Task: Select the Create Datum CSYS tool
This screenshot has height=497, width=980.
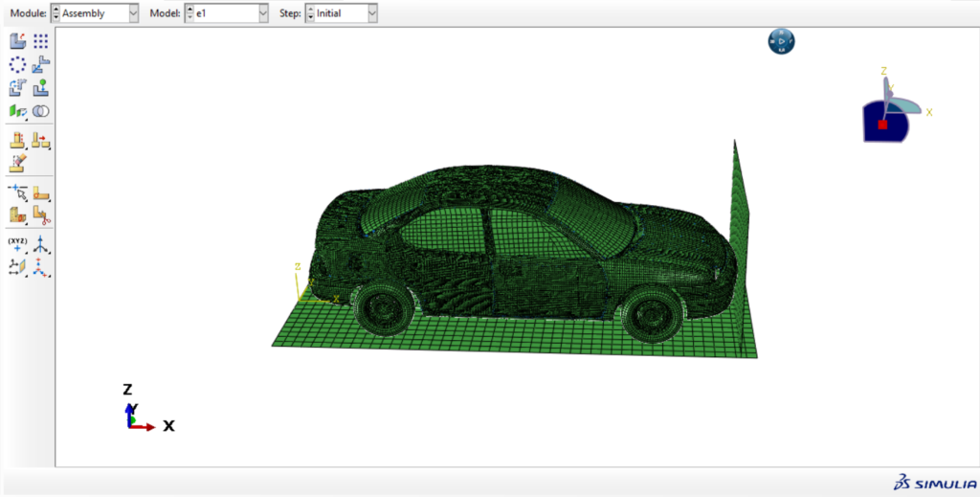Action: [x=41, y=267]
